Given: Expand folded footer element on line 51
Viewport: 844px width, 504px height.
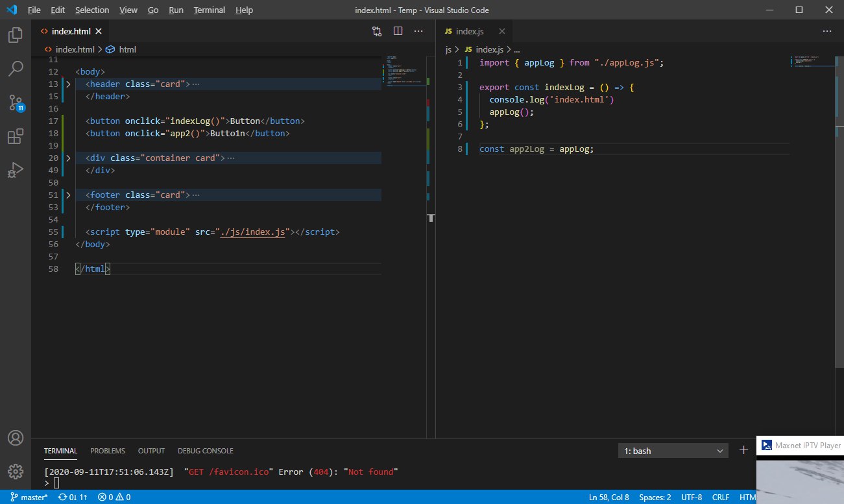Looking at the screenshot, I should pos(68,195).
